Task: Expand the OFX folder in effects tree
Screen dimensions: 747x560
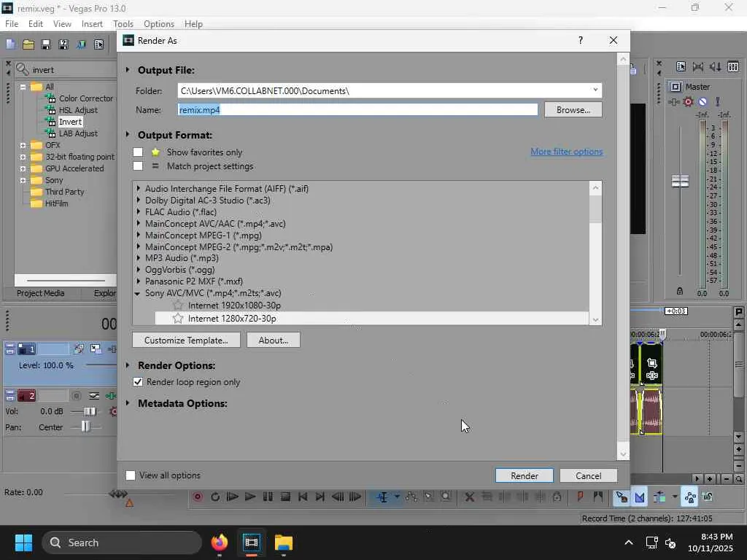Action: [23, 145]
